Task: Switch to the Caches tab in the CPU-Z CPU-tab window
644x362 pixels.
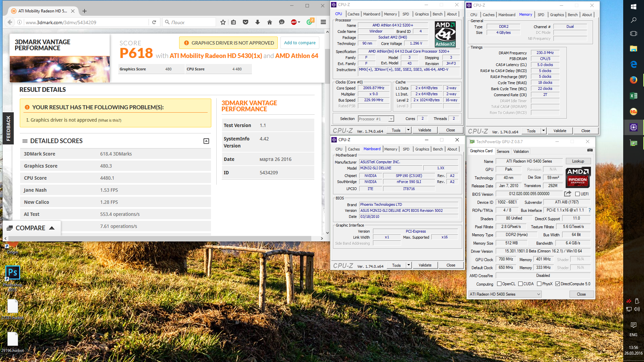Action: click(x=353, y=14)
